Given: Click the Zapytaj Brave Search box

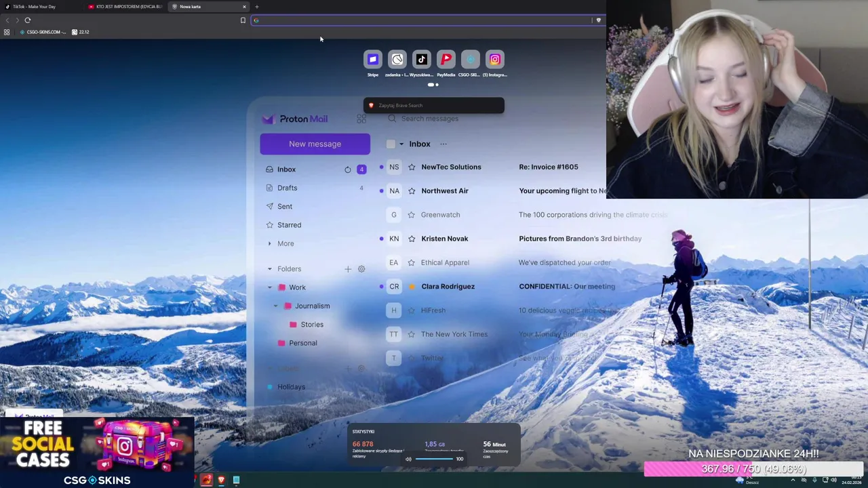Looking at the screenshot, I should pyautogui.click(x=434, y=105).
